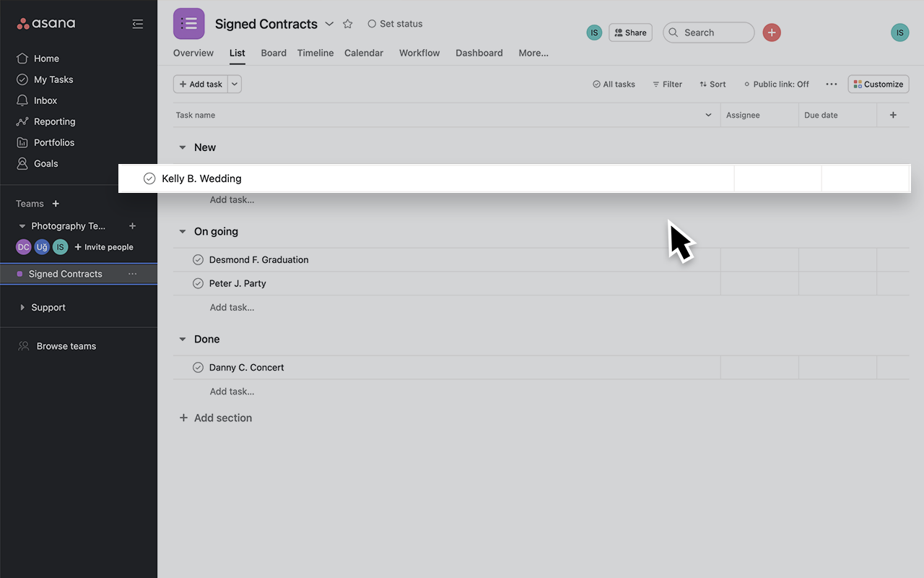Open the Calendar view tab
The width and height of the screenshot is (924, 578).
click(x=363, y=53)
